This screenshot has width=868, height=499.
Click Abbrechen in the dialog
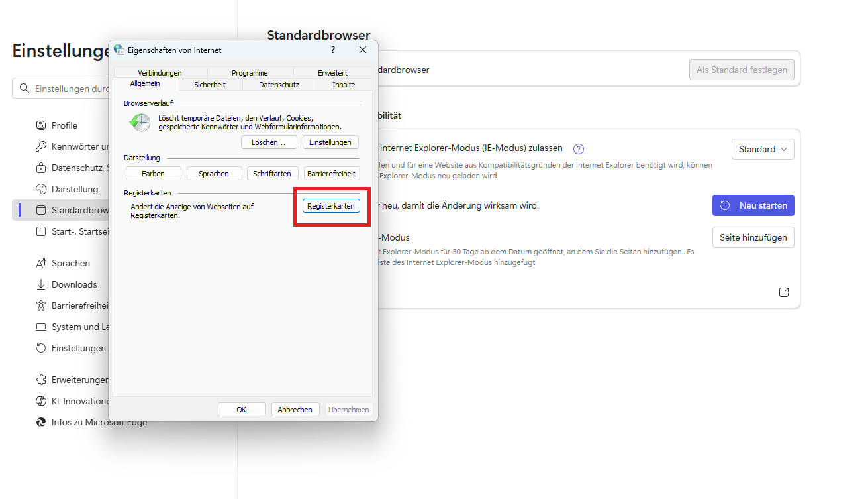295,410
